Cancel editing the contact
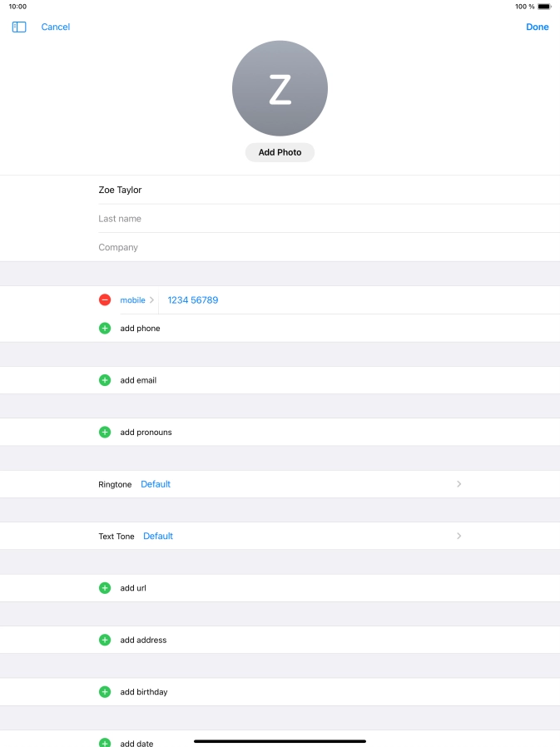The image size is (560, 747). [56, 27]
